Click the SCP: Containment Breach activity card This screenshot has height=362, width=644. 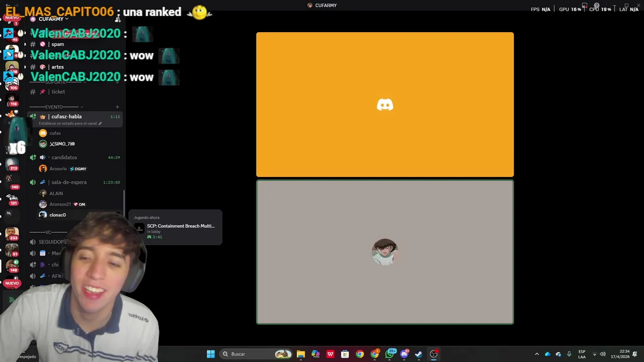[175, 227]
